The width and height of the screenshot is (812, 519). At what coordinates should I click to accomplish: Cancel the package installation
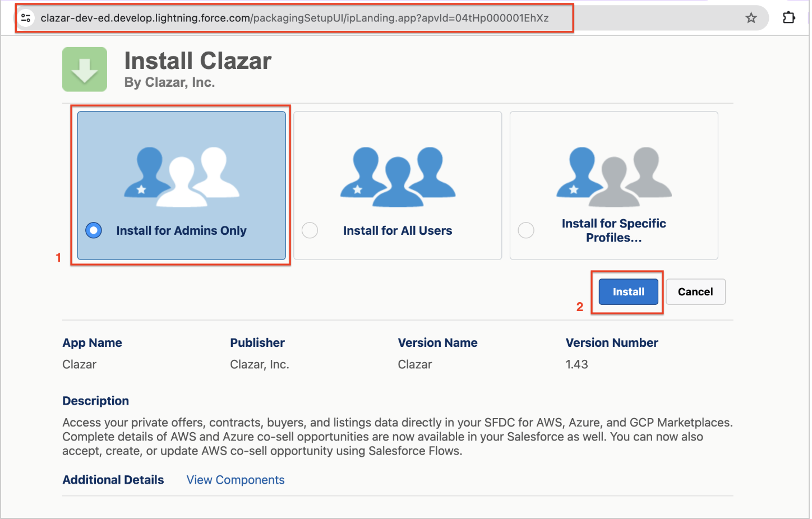click(695, 292)
